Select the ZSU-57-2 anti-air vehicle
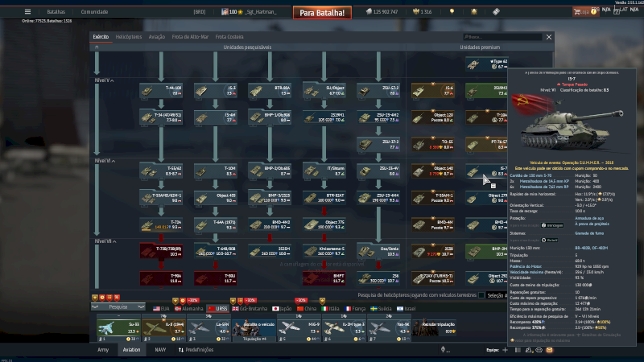The image size is (644, 362). [378, 91]
